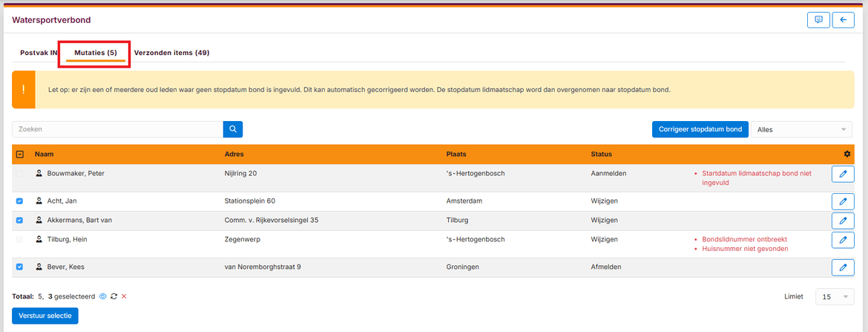Click error Bondslidnummer ontbreekt
This screenshot has height=332, width=868.
[745, 239]
